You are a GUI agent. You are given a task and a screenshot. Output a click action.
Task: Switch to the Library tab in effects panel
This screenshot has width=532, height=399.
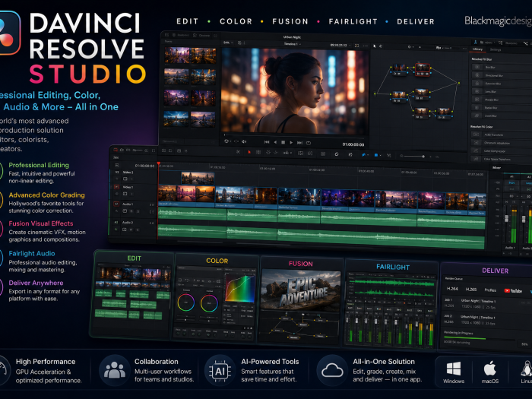coord(477,49)
